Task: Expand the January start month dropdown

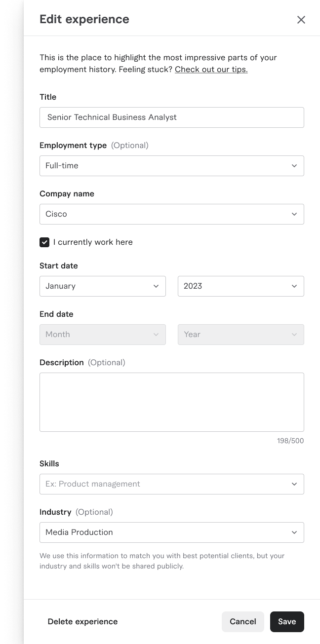Action: pyautogui.click(x=103, y=286)
